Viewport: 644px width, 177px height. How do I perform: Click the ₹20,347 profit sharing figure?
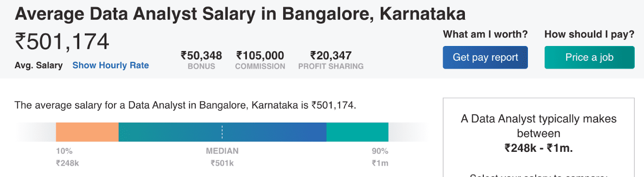pyautogui.click(x=331, y=56)
